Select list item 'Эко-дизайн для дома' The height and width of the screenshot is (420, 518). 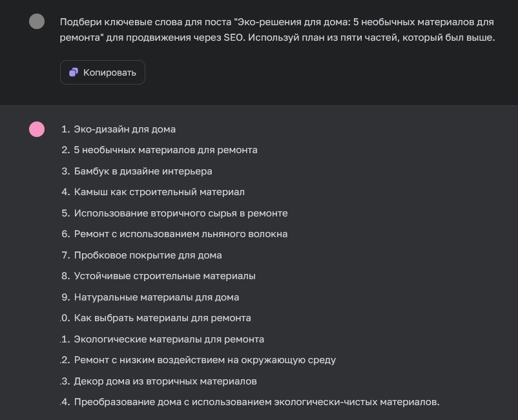(125, 129)
